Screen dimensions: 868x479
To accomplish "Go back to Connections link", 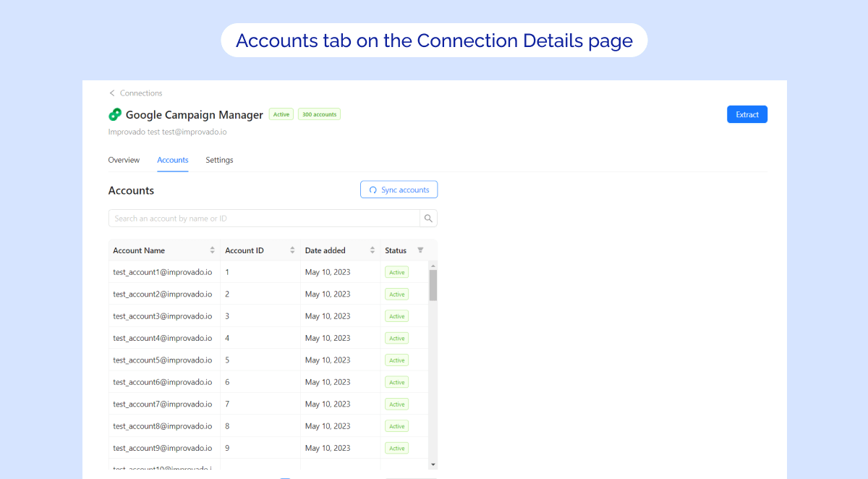I will coord(141,93).
